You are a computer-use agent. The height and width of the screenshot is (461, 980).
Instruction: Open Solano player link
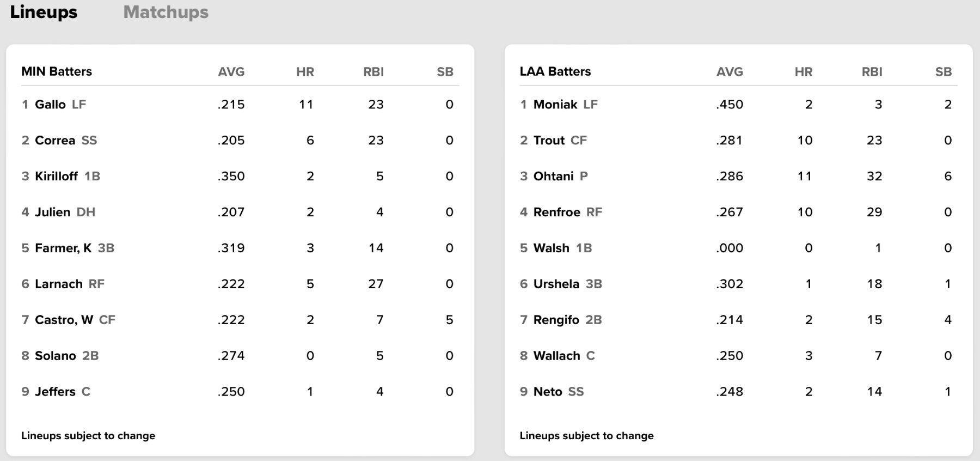pos(56,356)
